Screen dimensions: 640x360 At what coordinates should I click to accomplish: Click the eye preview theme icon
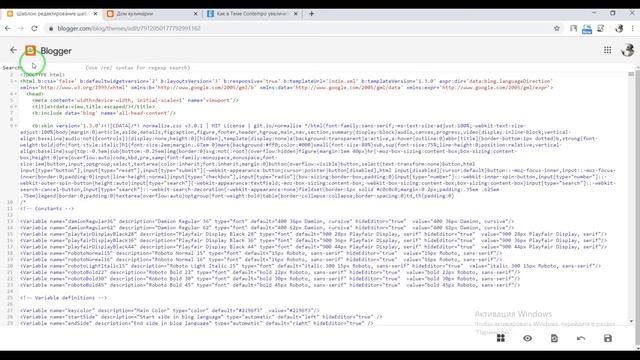coord(527,338)
